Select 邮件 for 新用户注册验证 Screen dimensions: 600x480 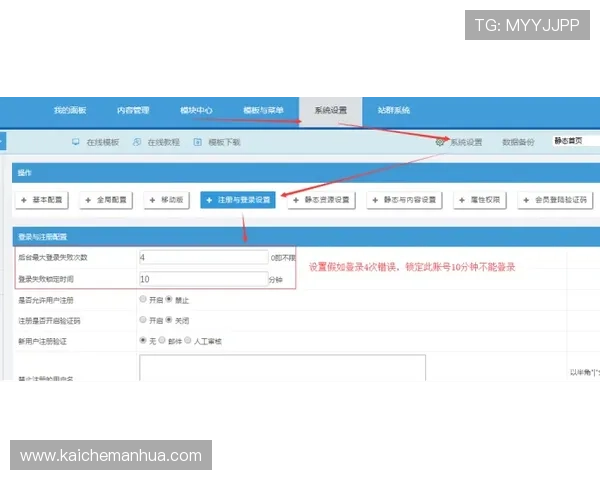[162, 340]
